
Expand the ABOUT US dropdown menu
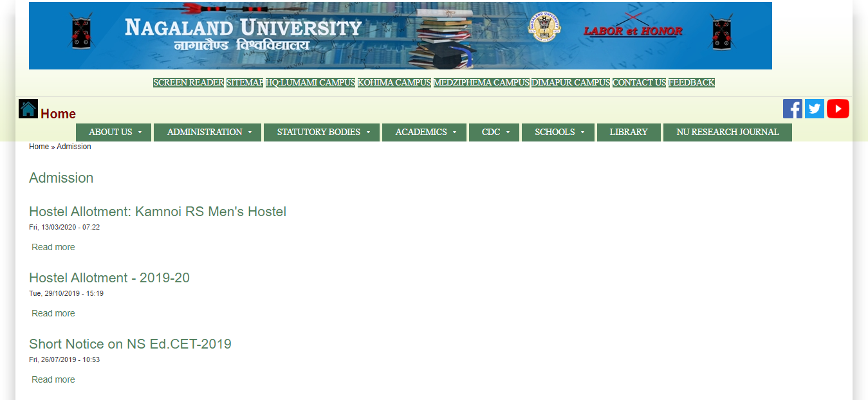(x=113, y=132)
